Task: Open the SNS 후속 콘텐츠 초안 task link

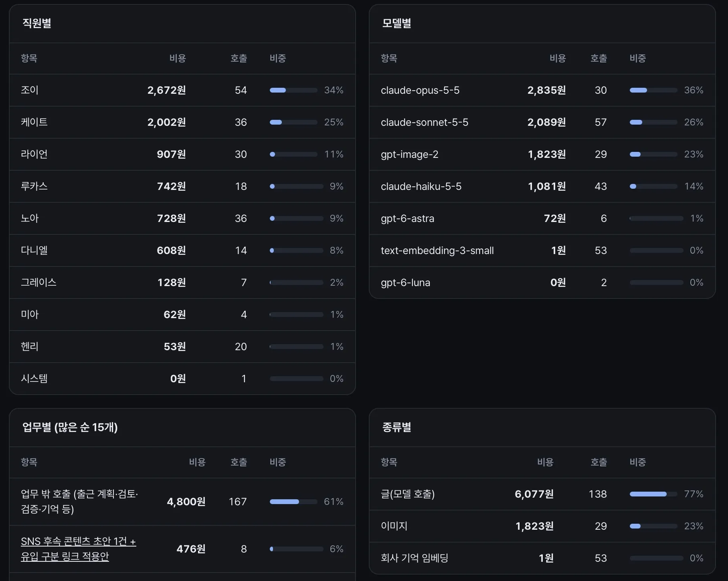Action: click(x=79, y=549)
